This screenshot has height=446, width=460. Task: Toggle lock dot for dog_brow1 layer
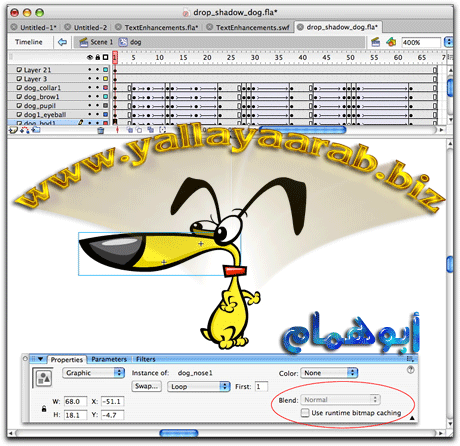coord(97,97)
